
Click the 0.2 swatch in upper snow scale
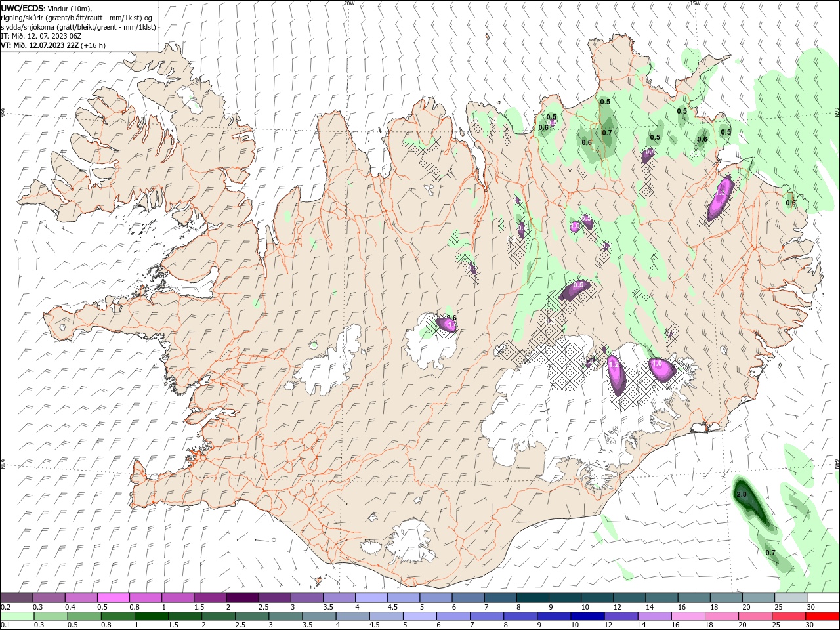pyautogui.click(x=16, y=598)
